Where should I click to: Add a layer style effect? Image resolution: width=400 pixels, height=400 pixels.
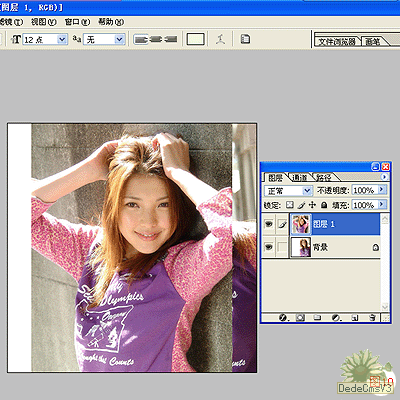click(283, 317)
